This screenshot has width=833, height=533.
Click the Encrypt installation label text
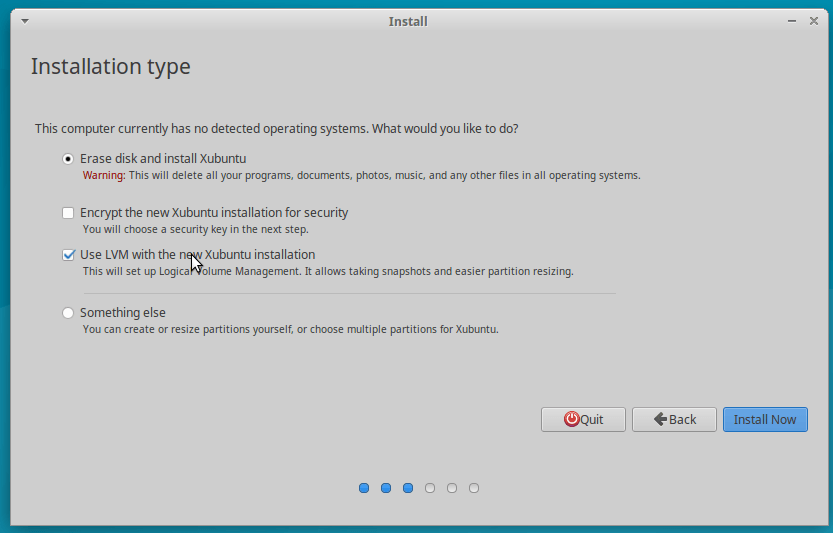pyautogui.click(x=214, y=213)
